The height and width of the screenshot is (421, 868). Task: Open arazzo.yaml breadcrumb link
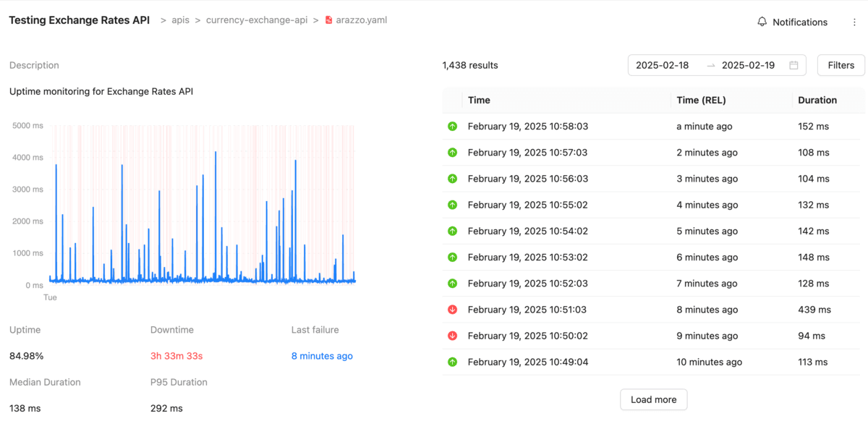coord(361,20)
